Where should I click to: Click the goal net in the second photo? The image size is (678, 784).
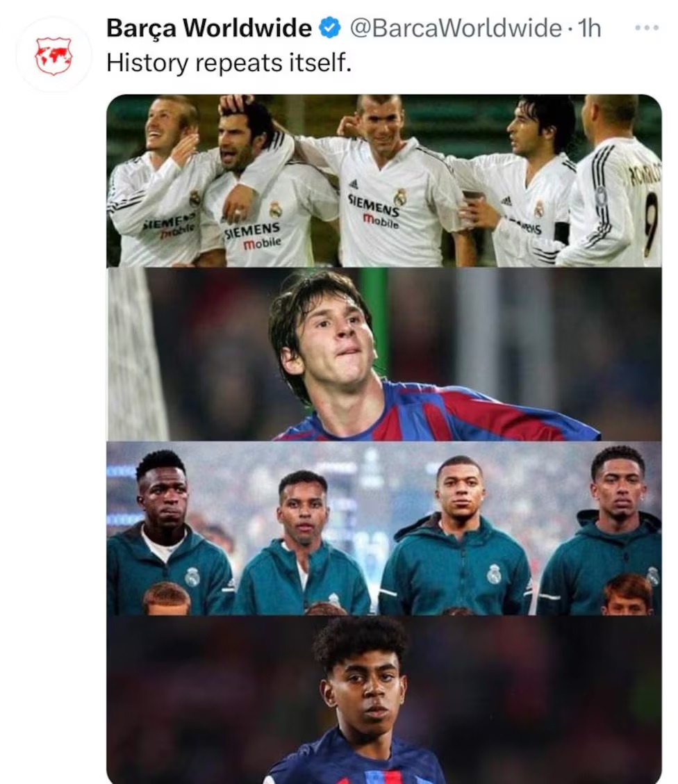point(136,354)
